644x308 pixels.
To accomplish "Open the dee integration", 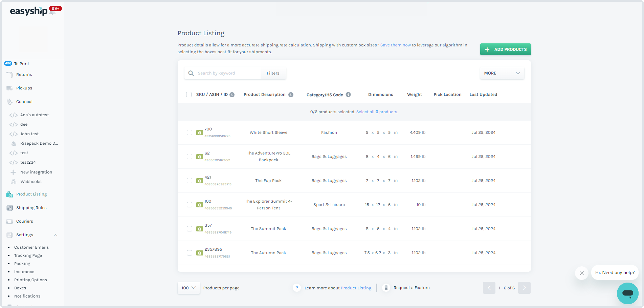I will point(24,124).
